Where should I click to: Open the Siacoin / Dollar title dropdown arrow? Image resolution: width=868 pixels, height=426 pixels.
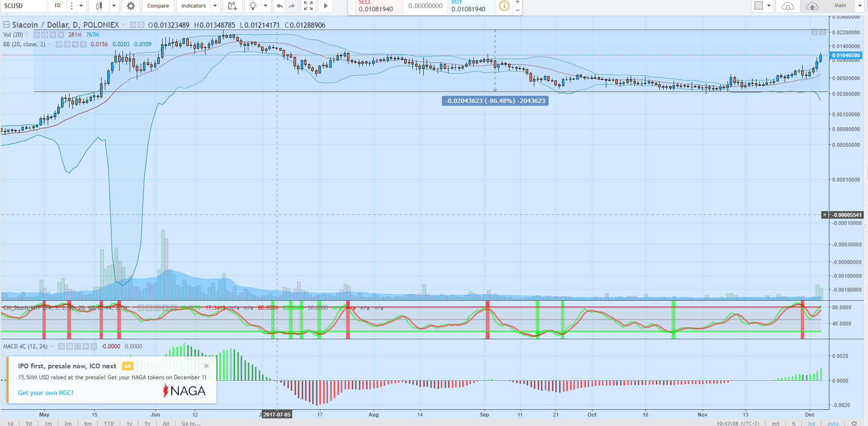pyautogui.click(x=123, y=25)
